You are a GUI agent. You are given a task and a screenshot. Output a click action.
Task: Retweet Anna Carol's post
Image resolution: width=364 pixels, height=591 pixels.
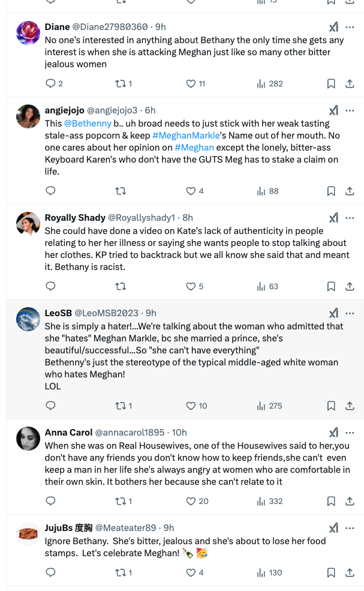[x=121, y=502]
